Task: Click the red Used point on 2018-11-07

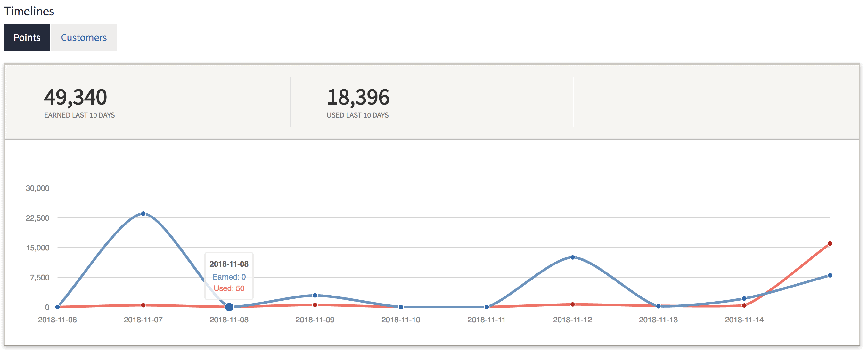Action: (x=143, y=305)
